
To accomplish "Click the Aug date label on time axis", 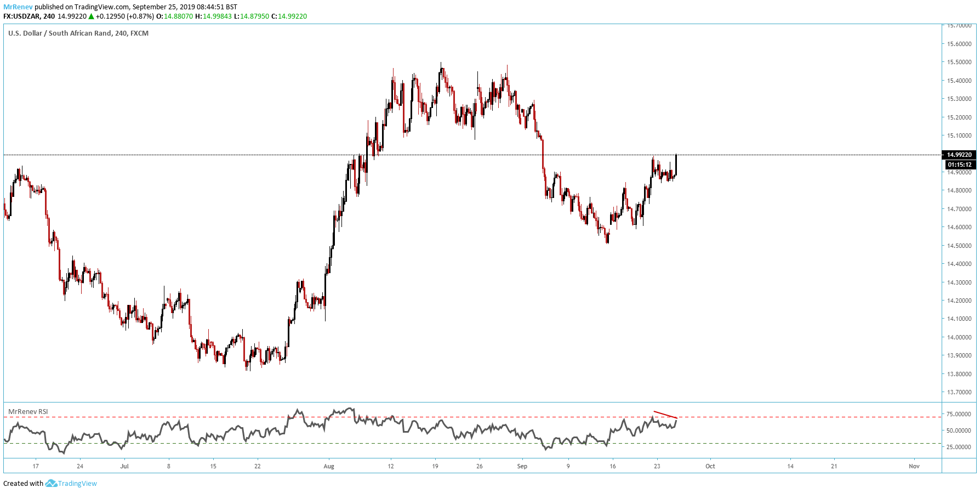I will 329,466.
